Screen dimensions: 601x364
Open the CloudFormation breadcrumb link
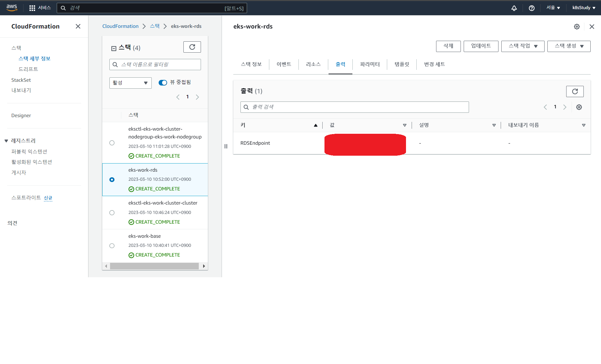tap(120, 26)
